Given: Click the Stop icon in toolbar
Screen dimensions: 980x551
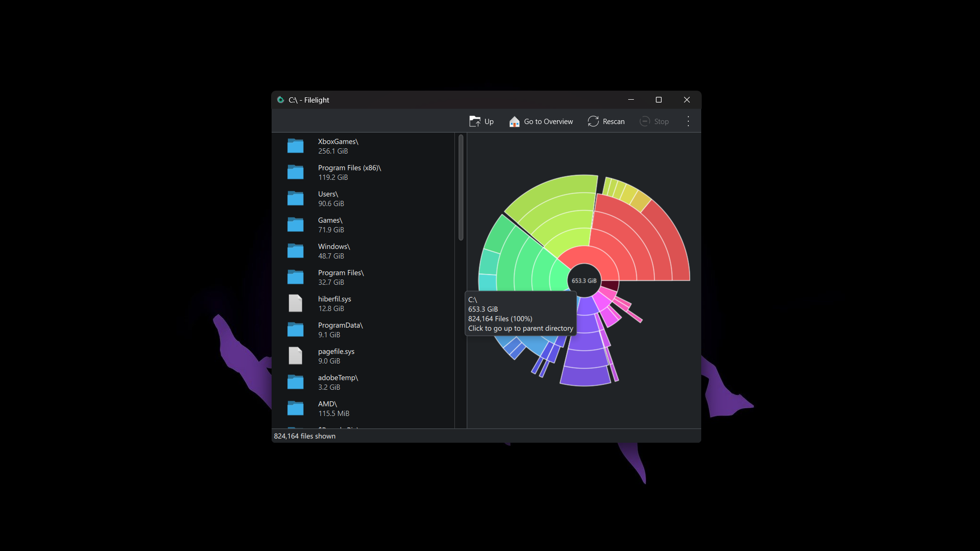Looking at the screenshot, I should [x=644, y=122].
